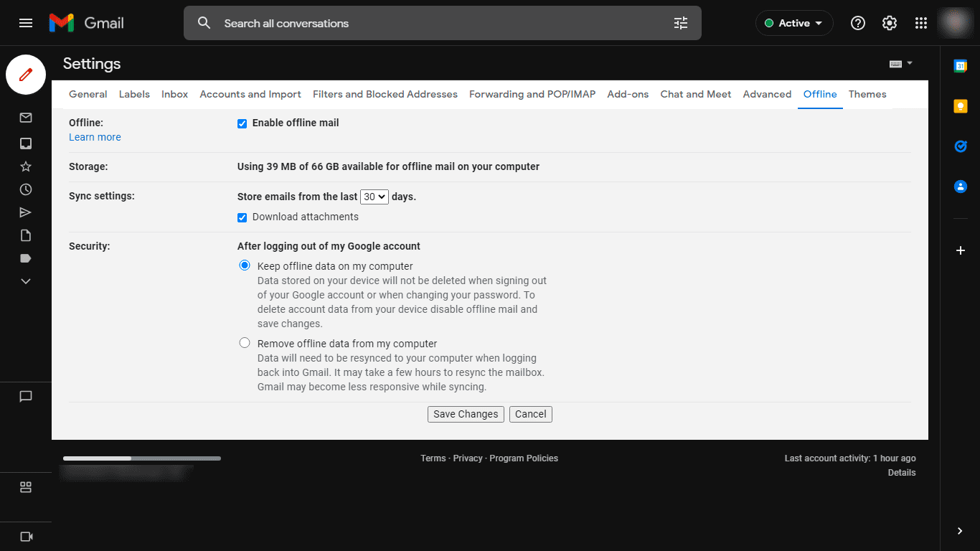This screenshot has height=551, width=980.
Task: Open Snoozed clock icon
Action: 26,189
